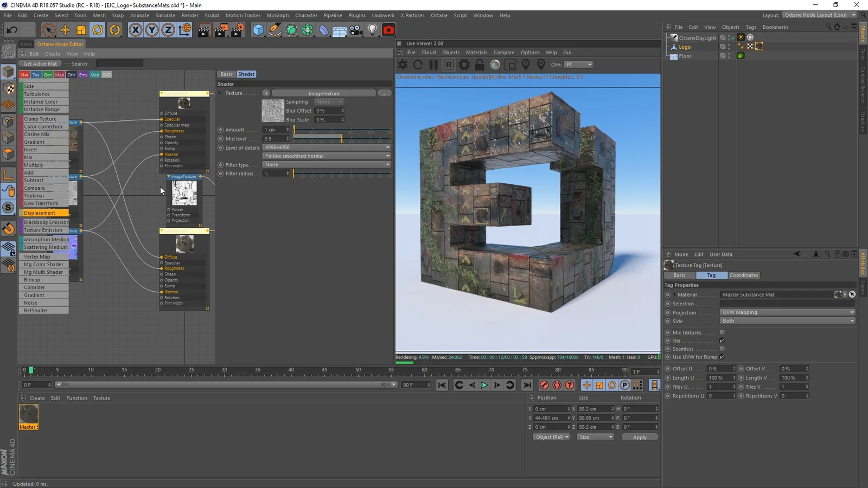
Task: Select the Scale tool in the toolbar
Action: (81, 30)
